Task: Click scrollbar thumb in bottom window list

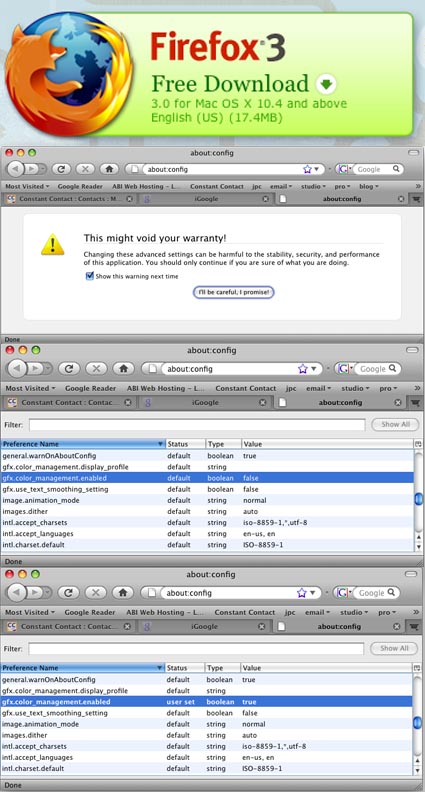Action: (x=417, y=723)
